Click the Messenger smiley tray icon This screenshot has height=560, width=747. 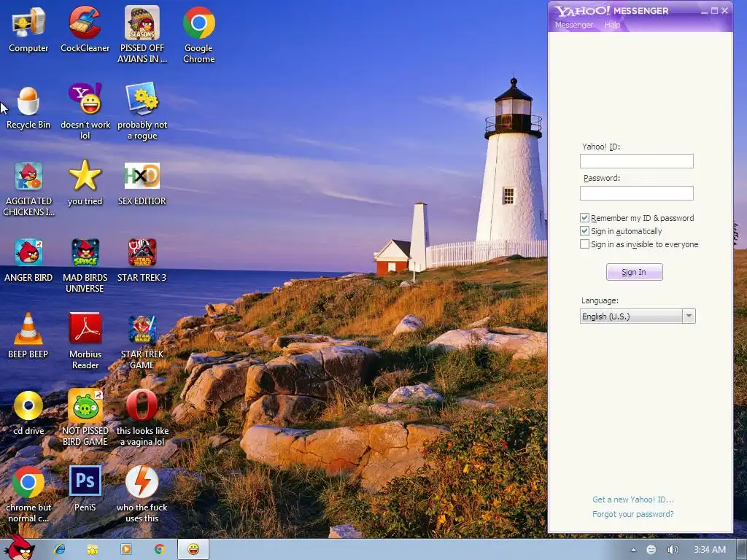[651, 550]
